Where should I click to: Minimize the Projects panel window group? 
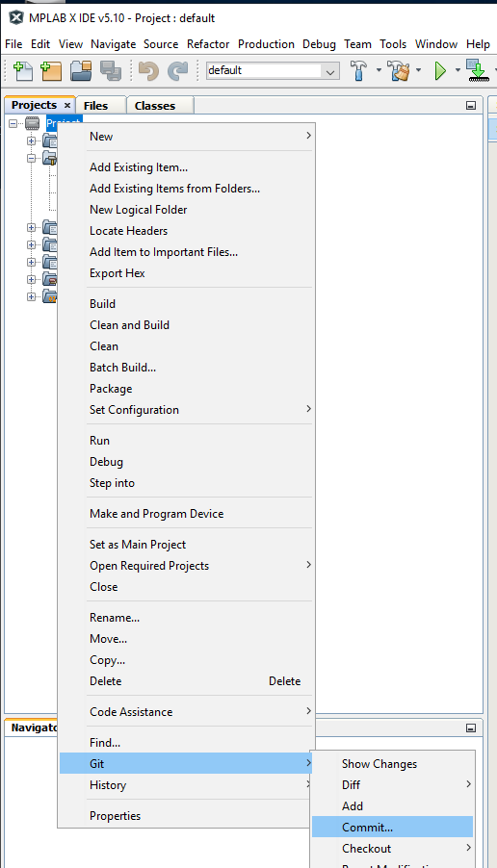[x=471, y=105]
